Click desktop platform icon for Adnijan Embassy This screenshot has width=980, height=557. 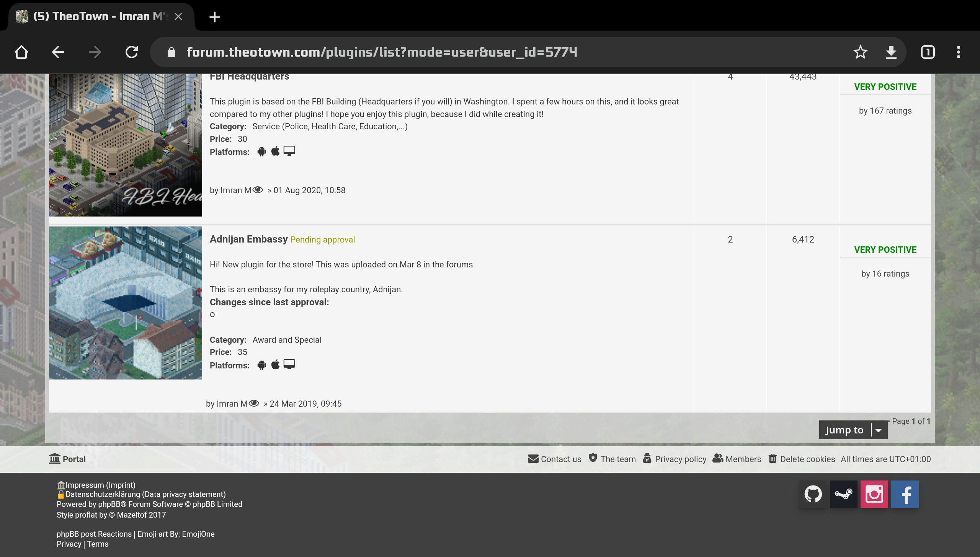(x=289, y=365)
